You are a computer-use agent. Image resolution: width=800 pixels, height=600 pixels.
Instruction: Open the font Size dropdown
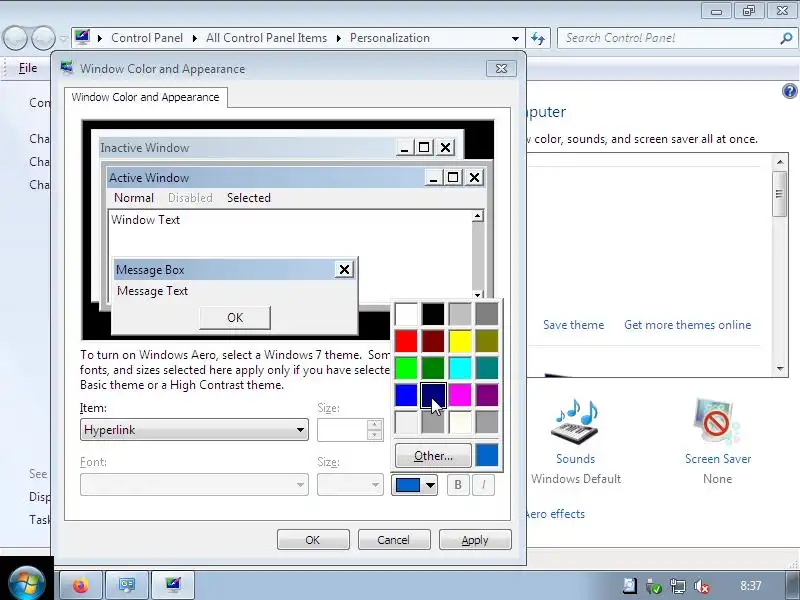[350, 485]
